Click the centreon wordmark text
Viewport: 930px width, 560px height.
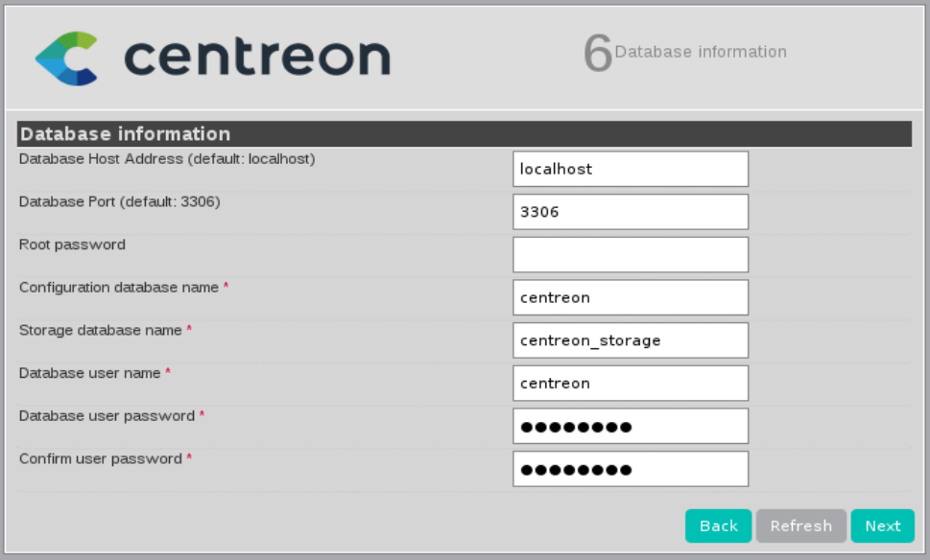[256, 57]
